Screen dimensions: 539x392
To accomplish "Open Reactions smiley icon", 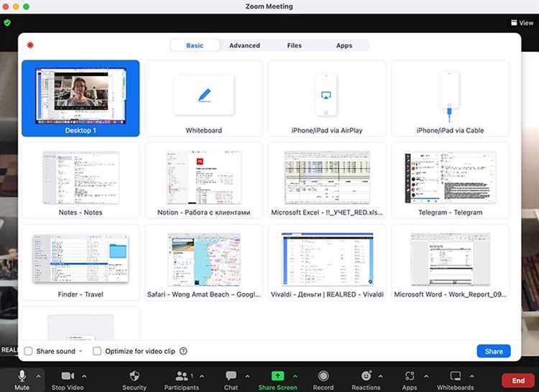I will click(x=366, y=376).
